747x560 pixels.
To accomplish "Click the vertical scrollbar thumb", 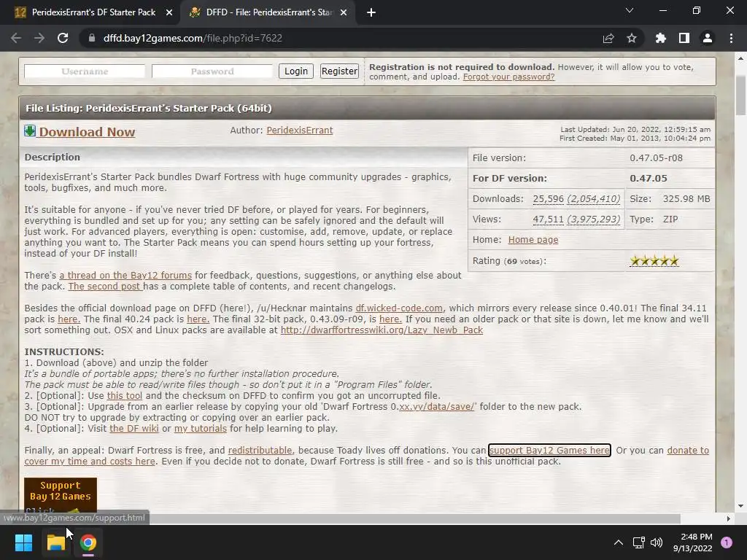I will (741, 96).
